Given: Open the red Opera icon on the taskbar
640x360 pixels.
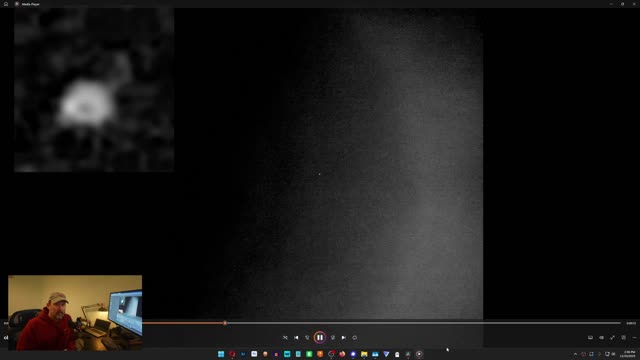Looking at the screenshot, I should (x=232, y=354).
